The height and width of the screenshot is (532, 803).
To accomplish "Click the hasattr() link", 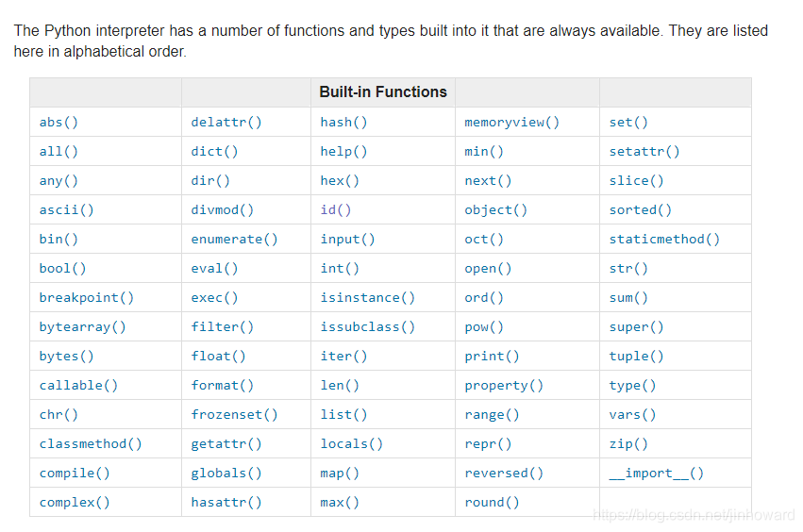I will [x=226, y=501].
